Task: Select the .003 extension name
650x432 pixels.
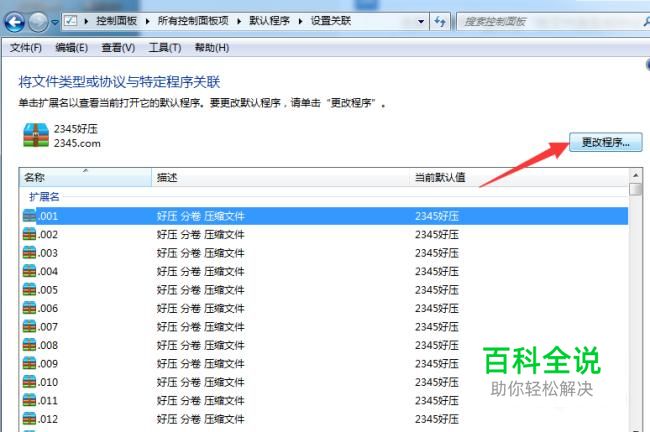Action: (48, 253)
